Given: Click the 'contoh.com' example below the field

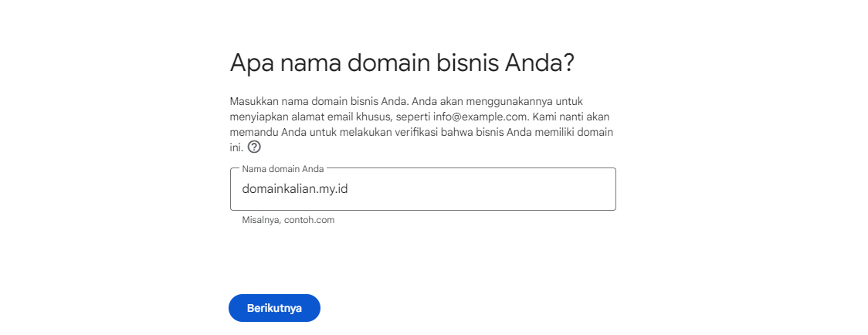Looking at the screenshot, I should click(309, 220).
